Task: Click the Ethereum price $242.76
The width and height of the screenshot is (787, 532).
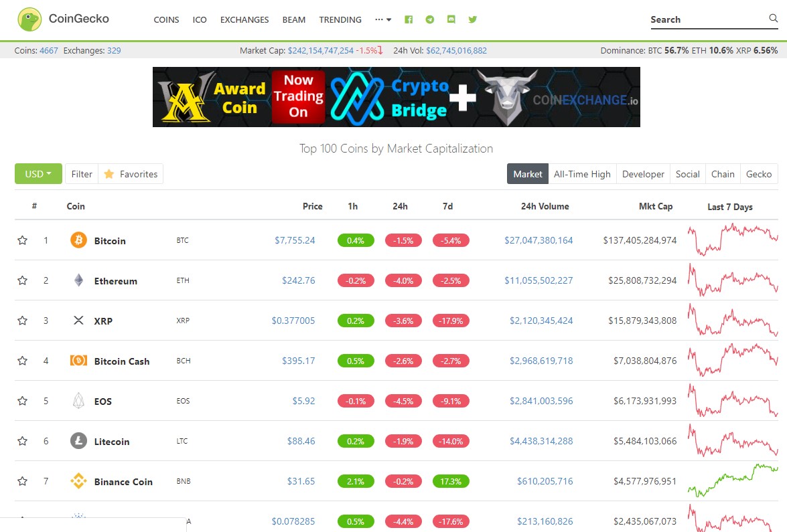Action: tap(298, 280)
